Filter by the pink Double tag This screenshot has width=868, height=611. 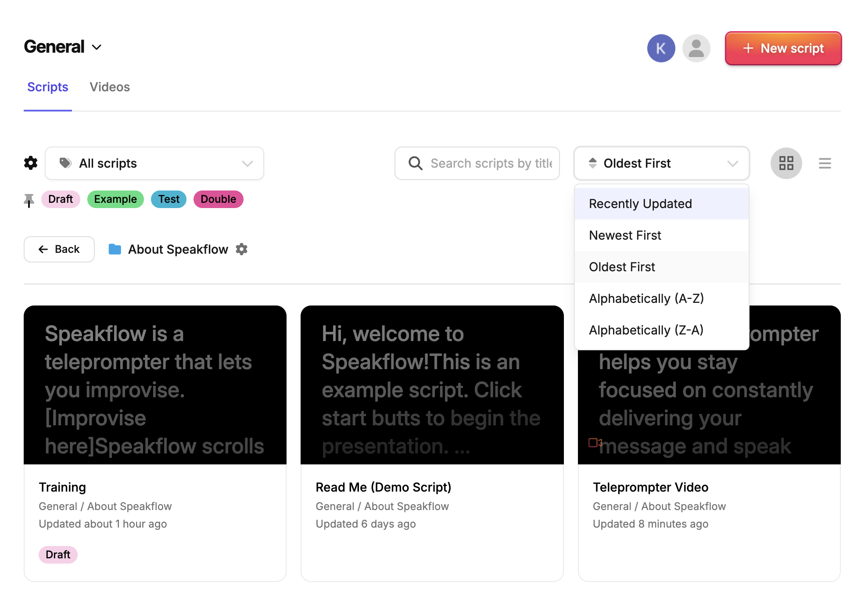click(x=218, y=199)
